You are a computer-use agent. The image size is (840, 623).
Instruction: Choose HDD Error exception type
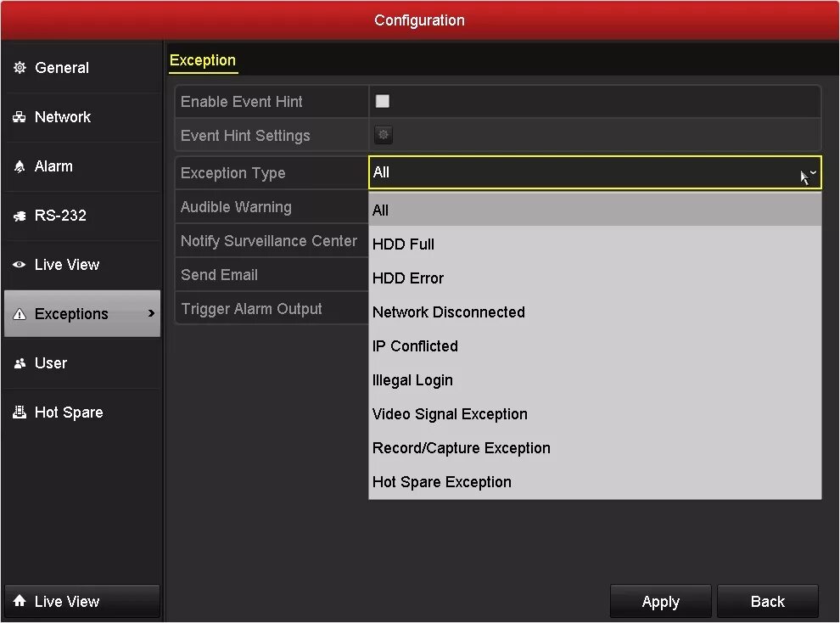click(595, 278)
